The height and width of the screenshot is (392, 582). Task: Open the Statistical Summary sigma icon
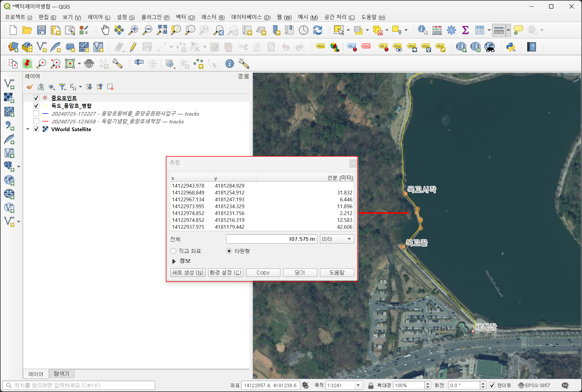point(465,30)
